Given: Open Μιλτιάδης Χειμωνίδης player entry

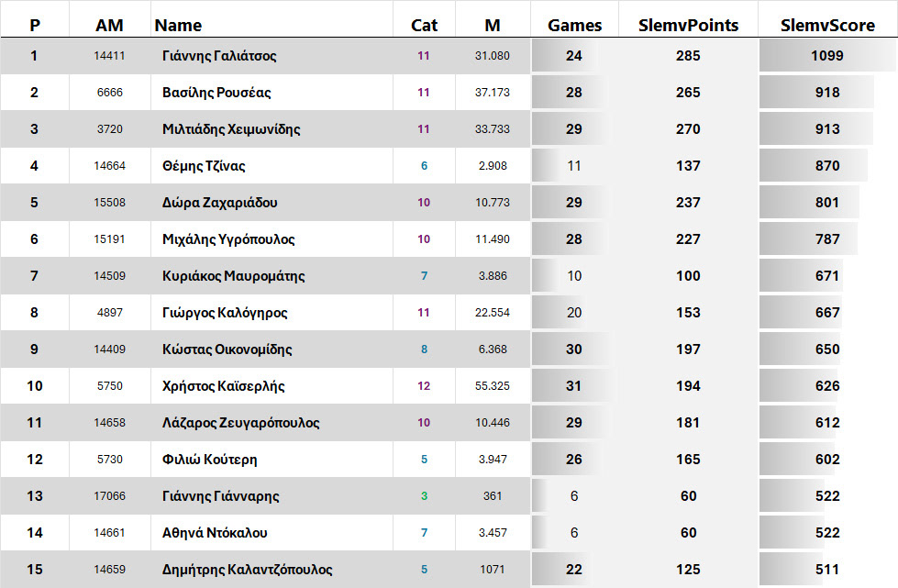Looking at the screenshot, I should (231, 129).
